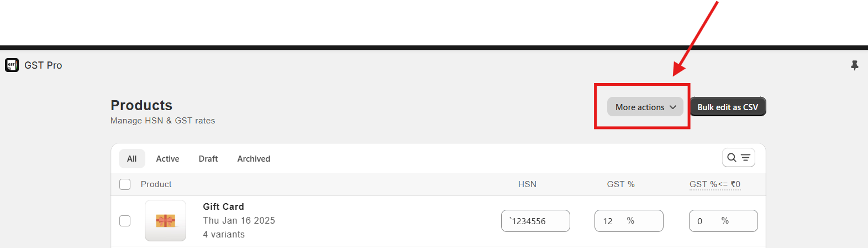Image resolution: width=868 pixels, height=248 pixels.
Task: Click the HSN code input field
Action: tap(535, 221)
